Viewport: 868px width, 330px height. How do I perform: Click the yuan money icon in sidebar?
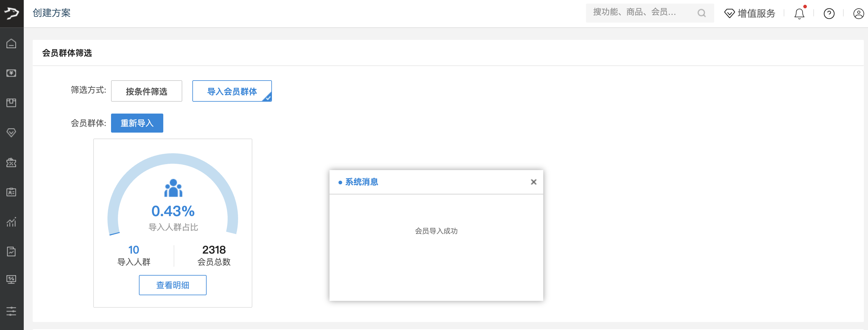click(12, 73)
